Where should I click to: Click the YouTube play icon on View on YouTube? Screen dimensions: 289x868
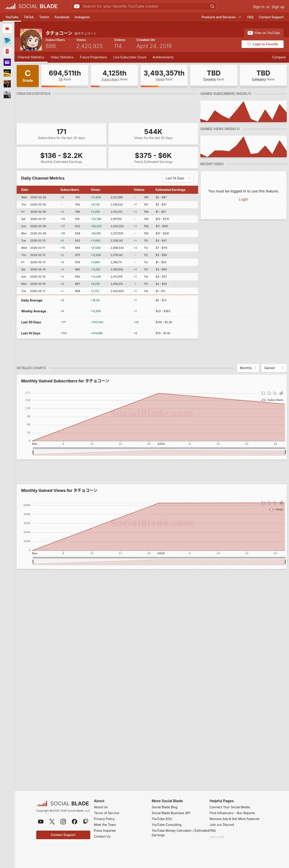[250, 33]
